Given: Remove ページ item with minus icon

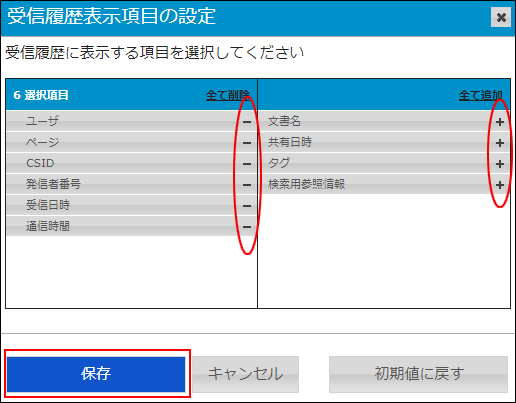Looking at the screenshot, I should [247, 143].
